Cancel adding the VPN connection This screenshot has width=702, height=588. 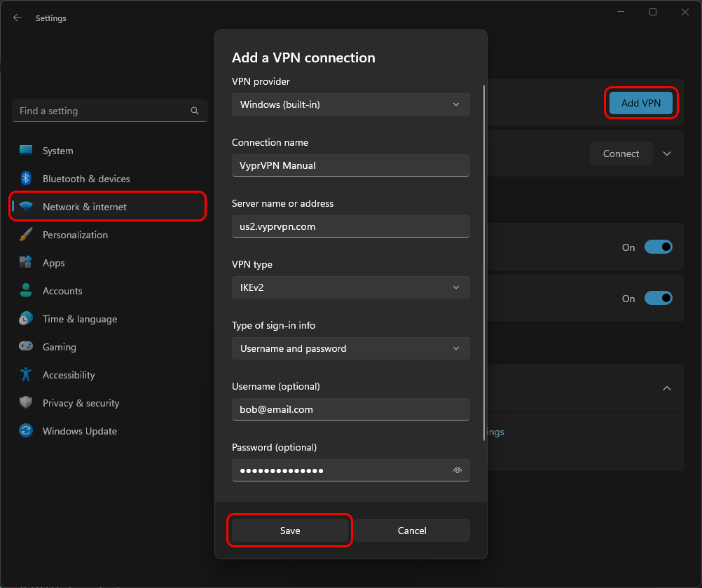point(412,531)
